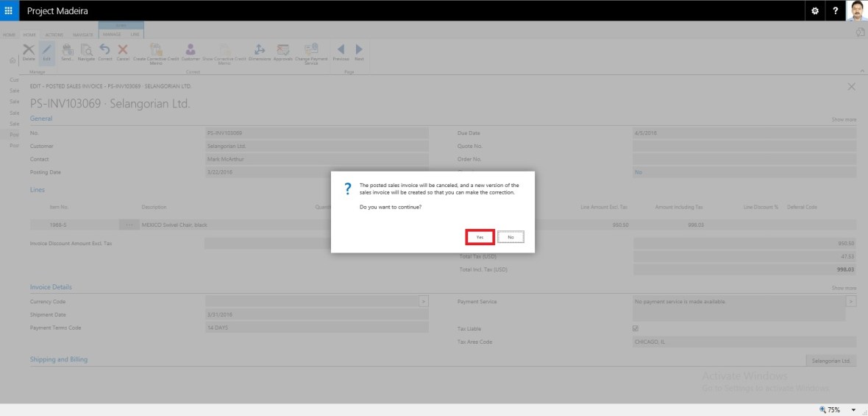The height and width of the screenshot is (416, 868).
Task: Open the app launcher waffle icon
Action: (9, 10)
